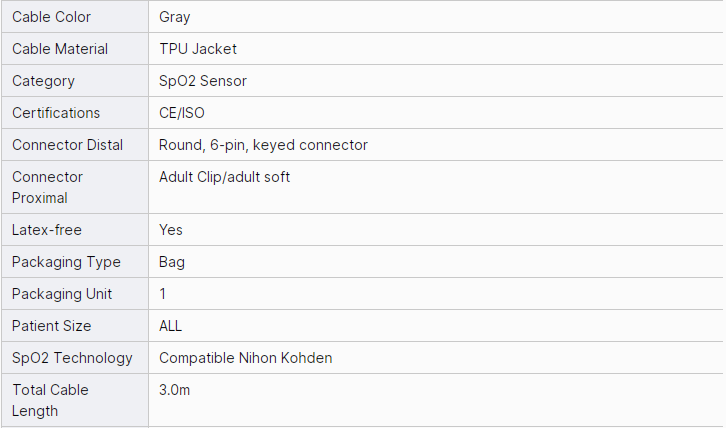Click the Cable Color label cell
This screenshot has height=428, width=726.
tap(51, 17)
